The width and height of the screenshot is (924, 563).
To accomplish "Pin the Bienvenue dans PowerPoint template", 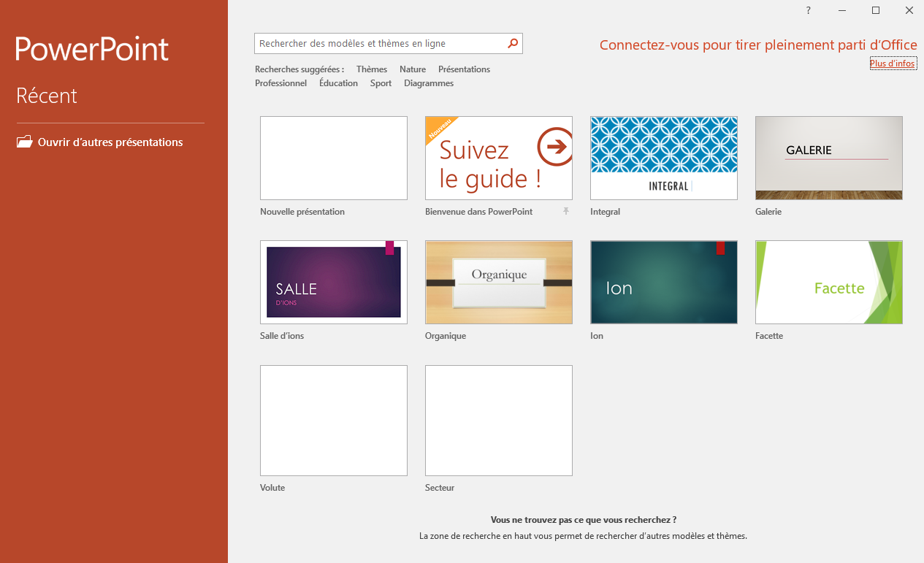I will click(565, 212).
